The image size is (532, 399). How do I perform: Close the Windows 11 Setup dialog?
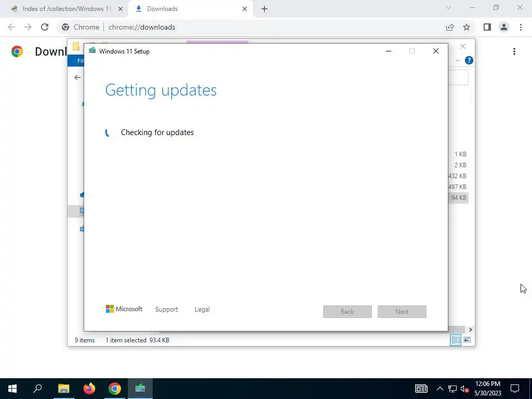436,51
